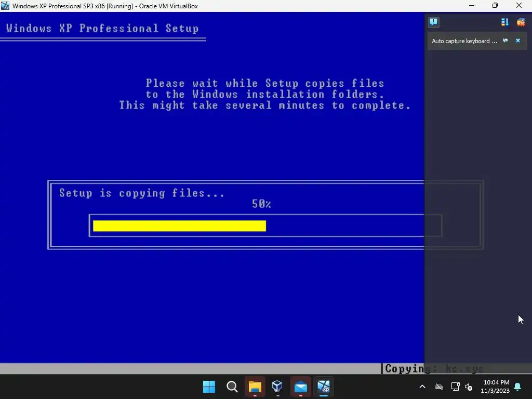Open taskbar Search
Image resolution: width=532 pixels, height=399 pixels.
tap(232, 387)
